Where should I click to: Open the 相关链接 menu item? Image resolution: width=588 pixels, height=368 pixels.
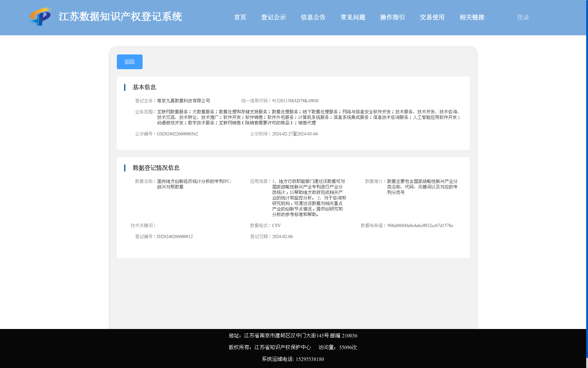point(472,17)
